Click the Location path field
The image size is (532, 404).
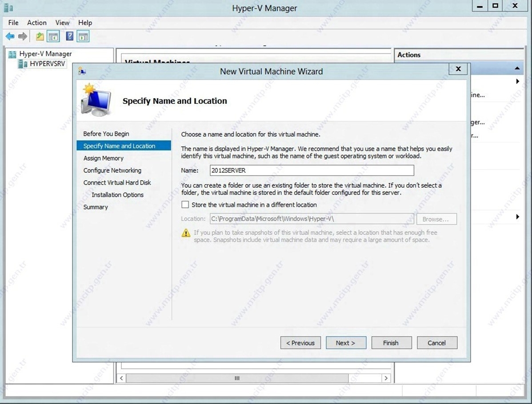tap(312, 219)
